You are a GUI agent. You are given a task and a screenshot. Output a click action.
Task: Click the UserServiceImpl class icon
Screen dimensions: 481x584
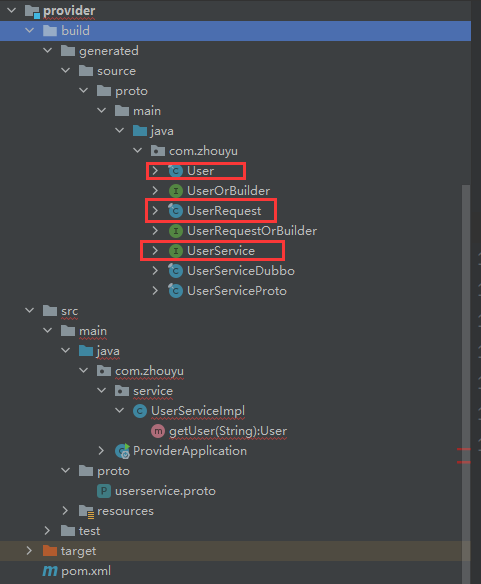point(140,411)
